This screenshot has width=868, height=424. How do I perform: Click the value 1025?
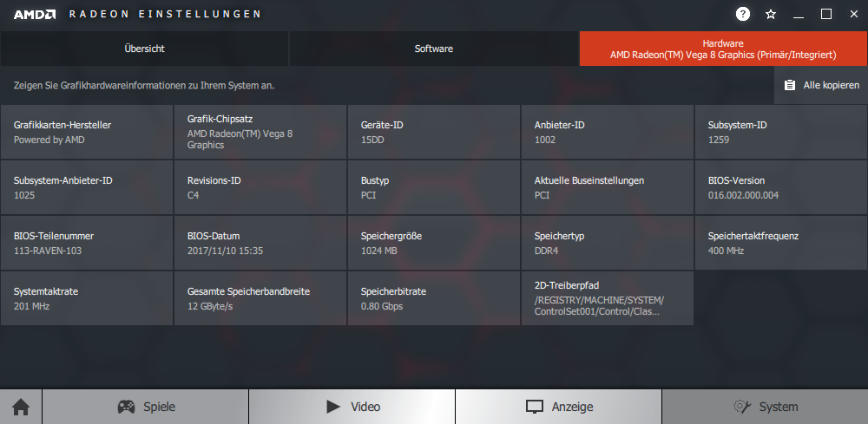(x=24, y=195)
